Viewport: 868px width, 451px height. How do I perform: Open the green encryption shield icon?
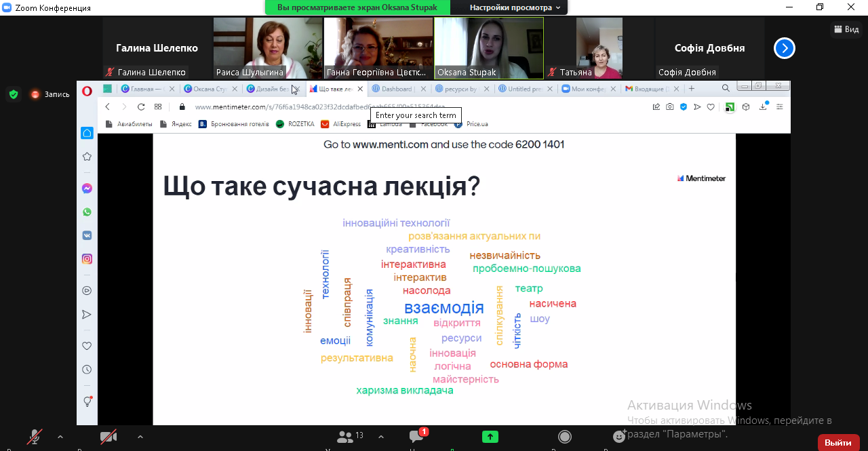point(14,94)
